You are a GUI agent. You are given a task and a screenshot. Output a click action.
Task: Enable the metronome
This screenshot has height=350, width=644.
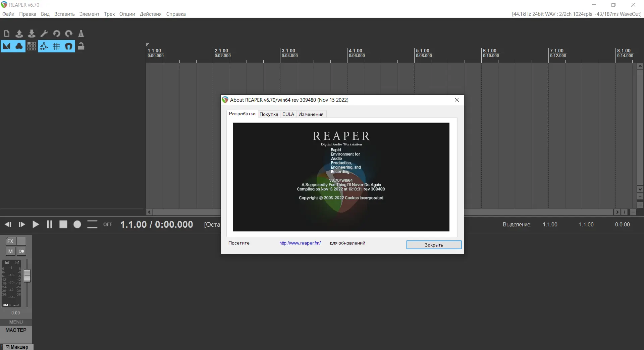coord(81,34)
